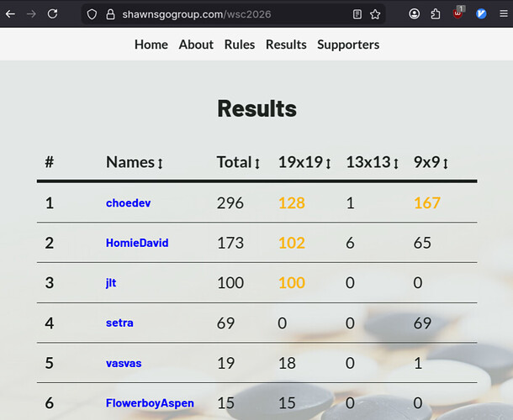
Task: Sort the table by 19x19 column
Action: click(304, 162)
